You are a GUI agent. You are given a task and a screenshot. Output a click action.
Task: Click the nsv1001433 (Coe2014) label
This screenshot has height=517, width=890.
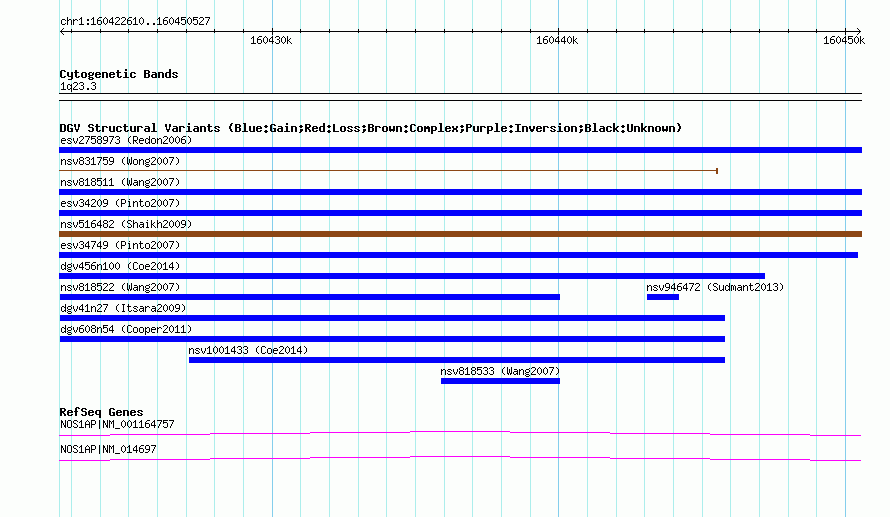coord(248,350)
